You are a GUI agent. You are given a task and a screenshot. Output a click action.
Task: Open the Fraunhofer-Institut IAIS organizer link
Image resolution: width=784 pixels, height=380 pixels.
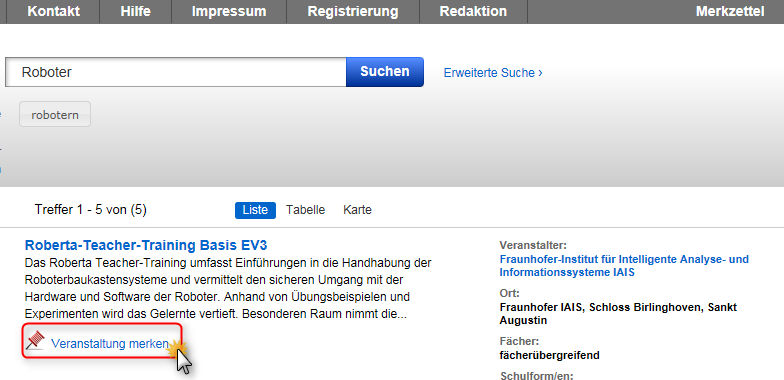coord(624,266)
